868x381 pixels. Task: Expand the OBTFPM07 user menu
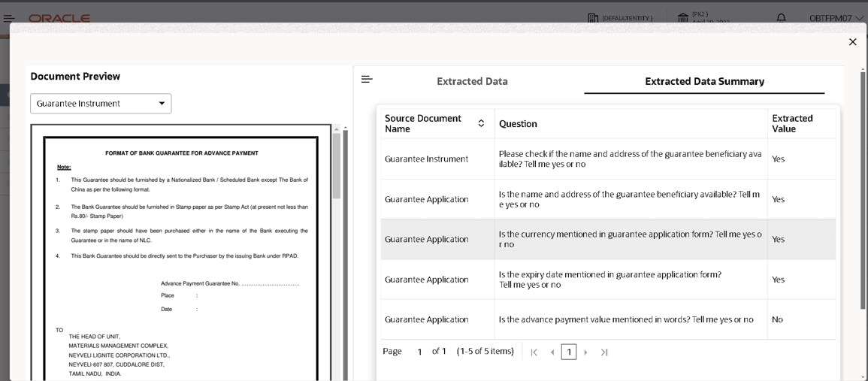pyautogui.click(x=836, y=18)
